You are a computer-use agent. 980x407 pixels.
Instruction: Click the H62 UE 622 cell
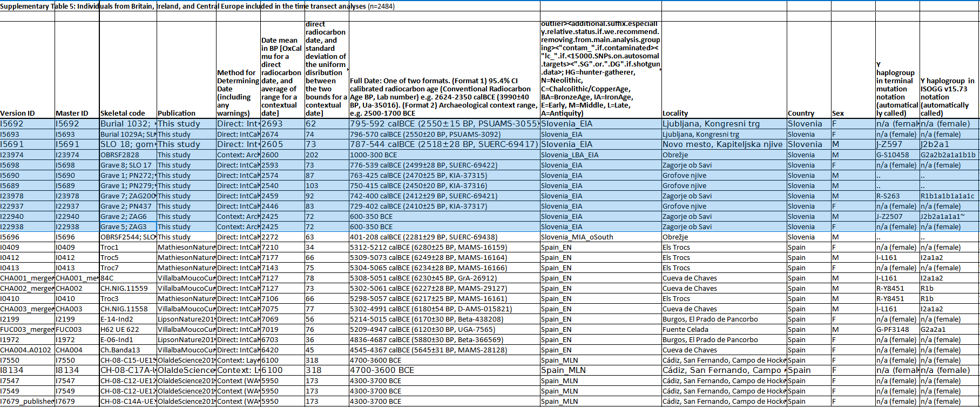click(128, 329)
